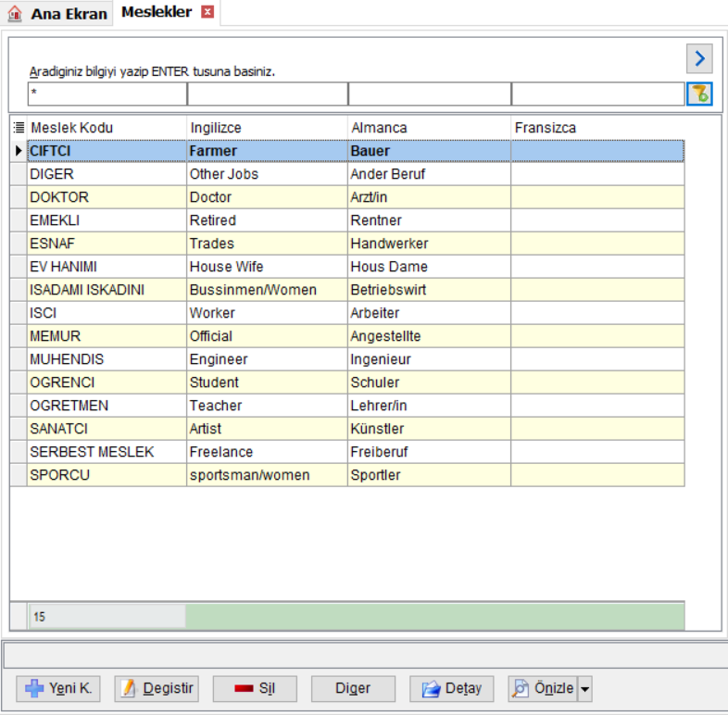Select the OGRETMEN row

(x=356, y=406)
